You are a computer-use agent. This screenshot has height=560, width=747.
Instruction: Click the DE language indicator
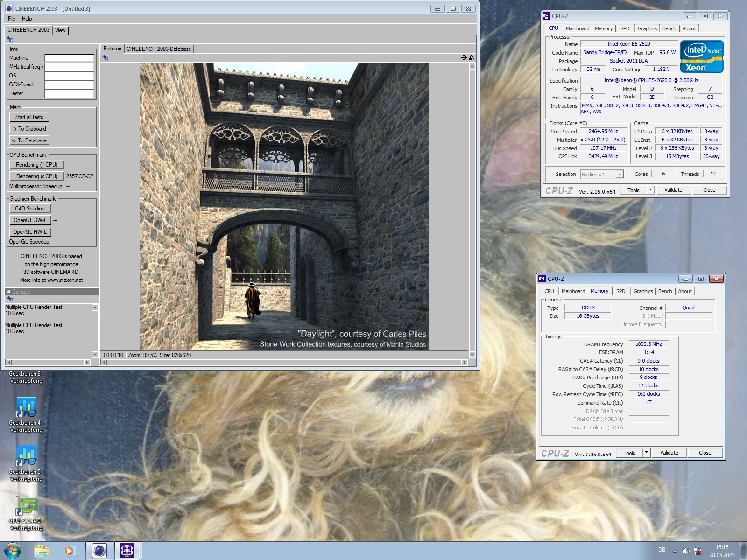click(662, 550)
